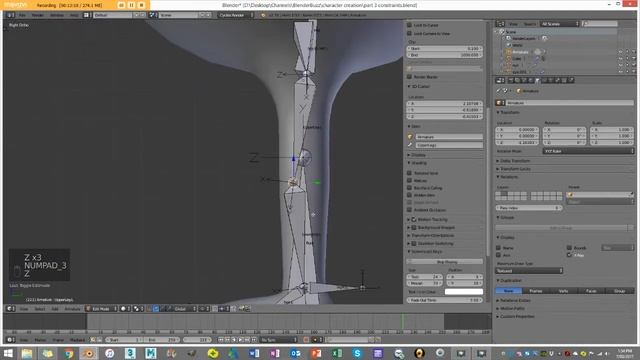This screenshot has width=640, height=360.
Task: Open Skype from the taskbar
Action: (357, 353)
